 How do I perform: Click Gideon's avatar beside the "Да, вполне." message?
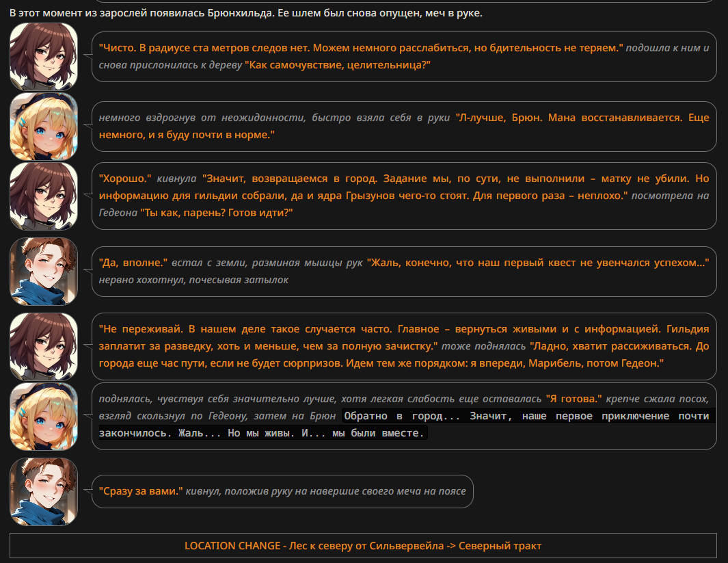[x=44, y=272]
